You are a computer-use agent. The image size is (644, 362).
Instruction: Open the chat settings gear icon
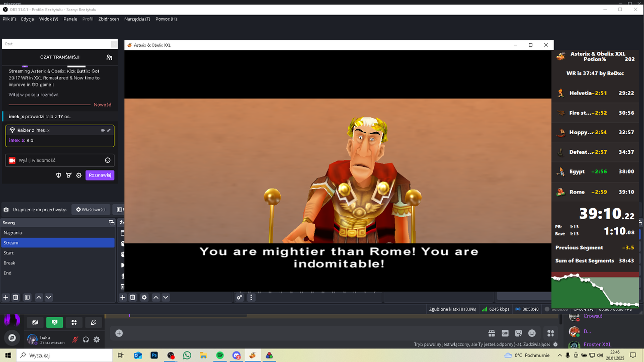(78, 175)
